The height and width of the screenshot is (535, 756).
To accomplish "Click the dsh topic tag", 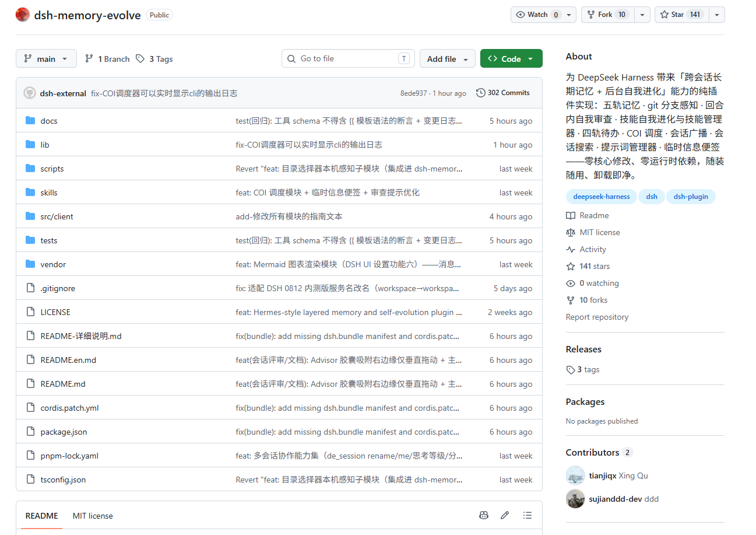I will (652, 197).
